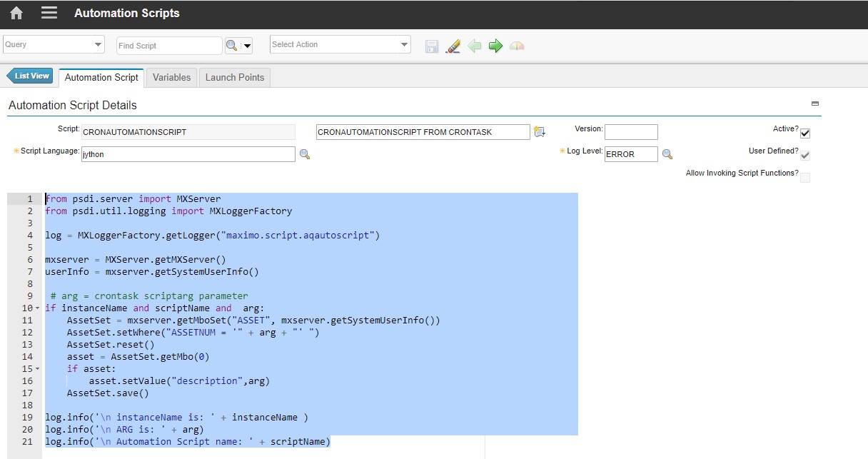Click the 'Automation Script Details' heading
Screen dimensions: 868x459
pos(72,105)
